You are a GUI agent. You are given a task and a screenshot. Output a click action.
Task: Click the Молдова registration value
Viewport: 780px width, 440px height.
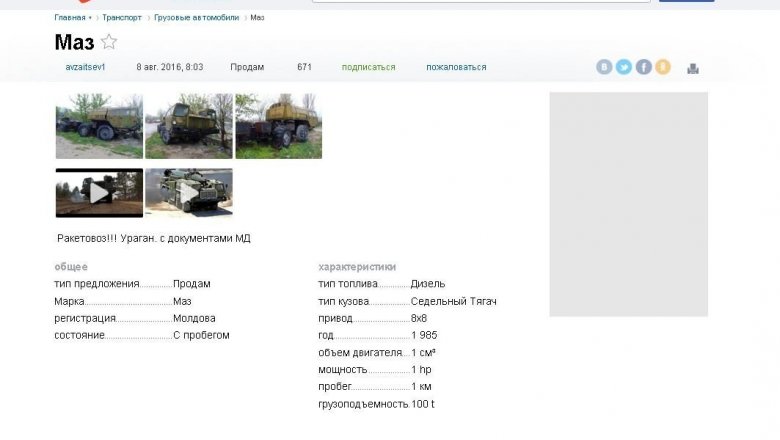(194, 318)
